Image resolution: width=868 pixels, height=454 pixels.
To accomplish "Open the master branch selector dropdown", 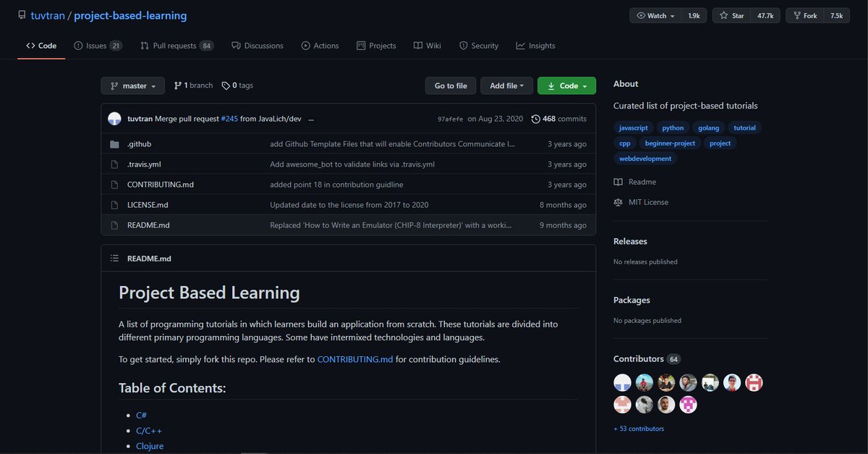I will [132, 85].
